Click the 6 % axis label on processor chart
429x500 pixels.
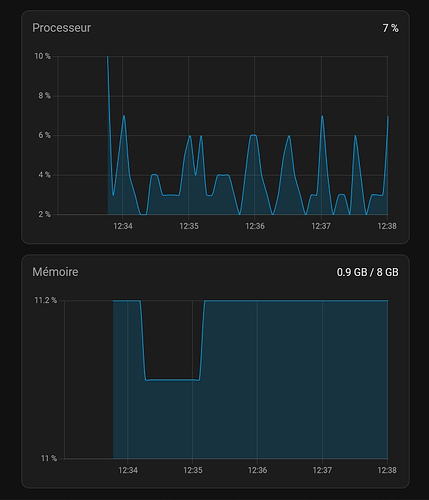tap(44, 135)
